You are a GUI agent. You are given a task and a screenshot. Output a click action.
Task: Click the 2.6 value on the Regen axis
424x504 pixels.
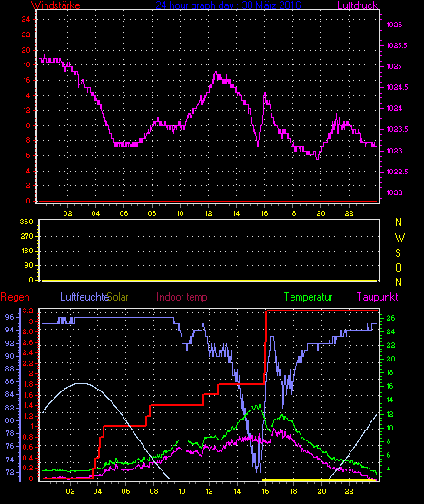pyautogui.click(x=28, y=342)
